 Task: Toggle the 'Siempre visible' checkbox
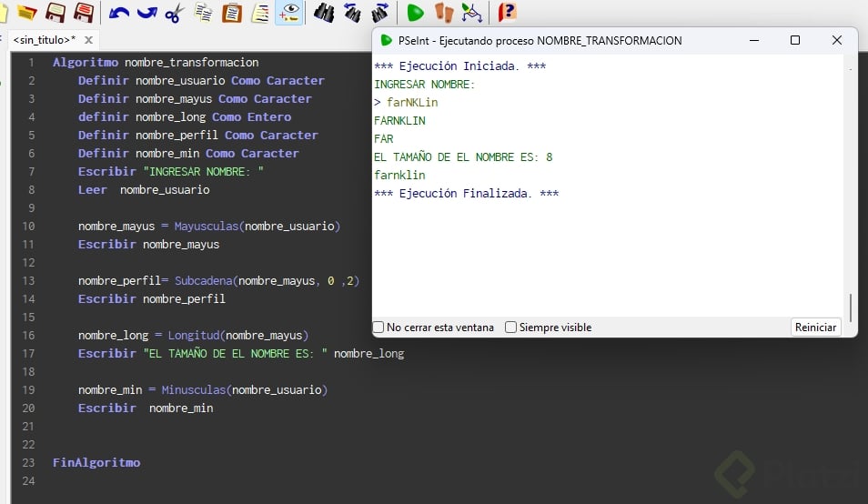(x=511, y=328)
